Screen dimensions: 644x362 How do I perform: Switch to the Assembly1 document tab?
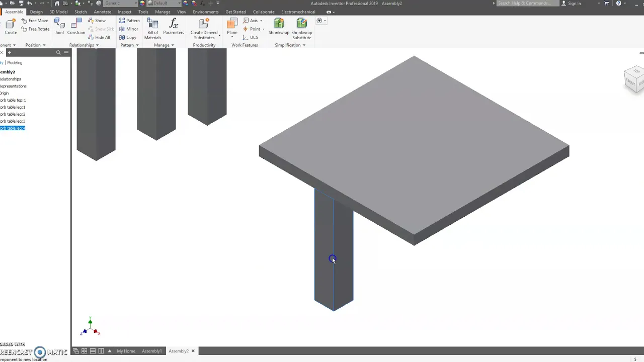152,351
